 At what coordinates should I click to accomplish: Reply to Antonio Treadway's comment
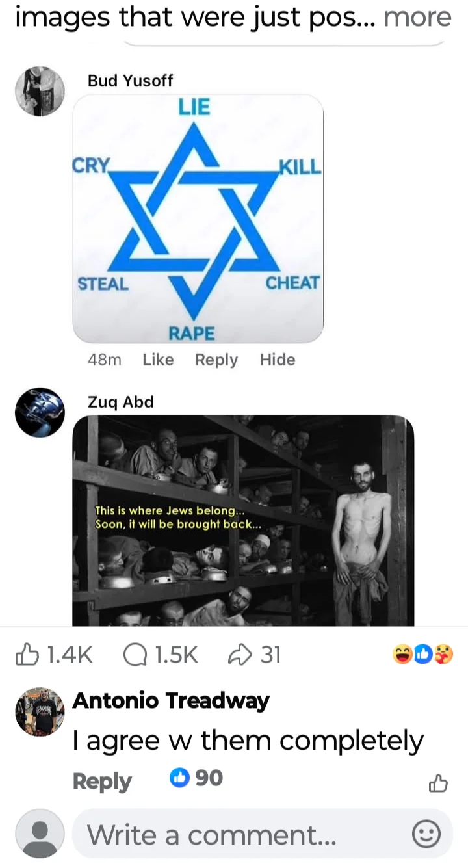[102, 780]
